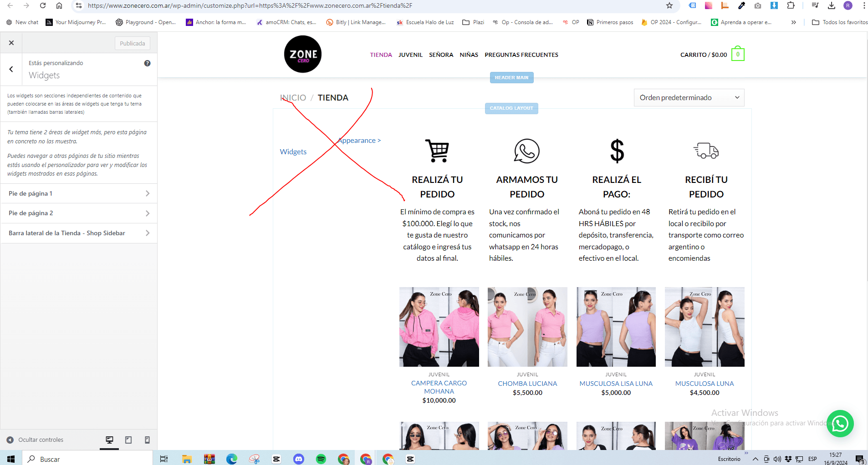Open PREGUNTAS FRECUENTES menu item
Screen dimensions: 868x465
click(x=521, y=55)
